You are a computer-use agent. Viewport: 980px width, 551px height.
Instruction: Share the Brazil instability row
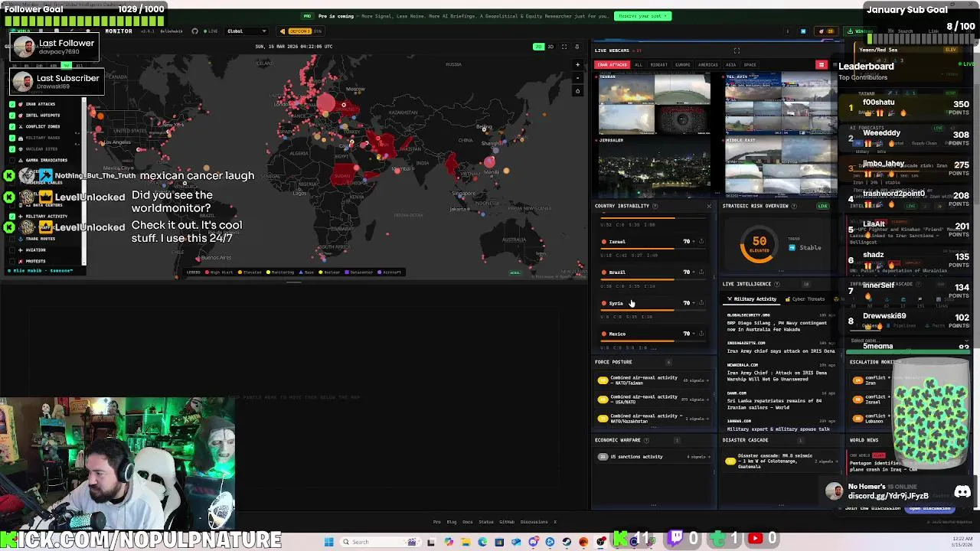701,272
